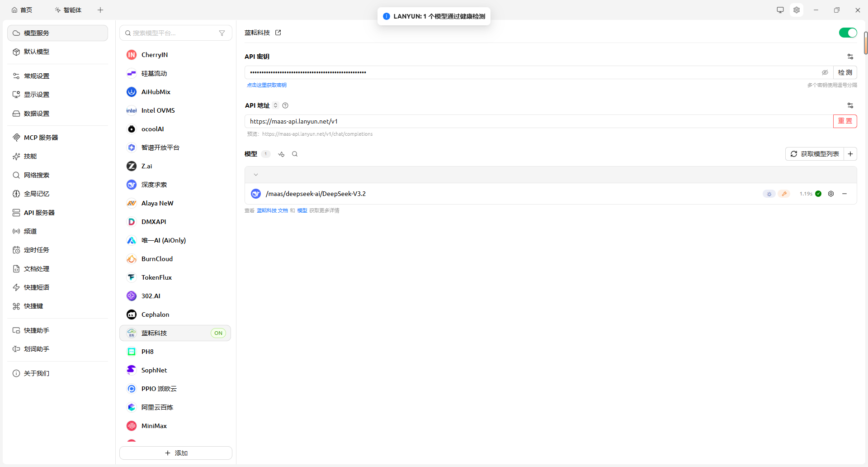Select the Intel OVMS provider

[x=175, y=110]
